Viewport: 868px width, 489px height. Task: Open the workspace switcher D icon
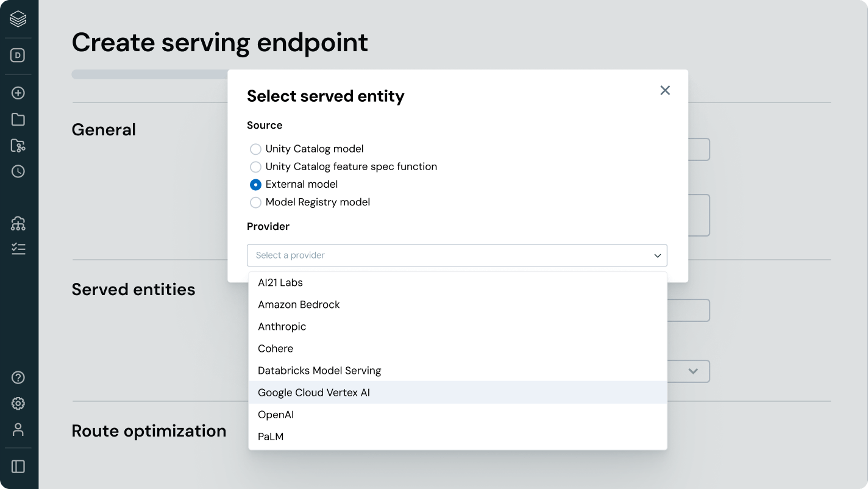point(18,55)
